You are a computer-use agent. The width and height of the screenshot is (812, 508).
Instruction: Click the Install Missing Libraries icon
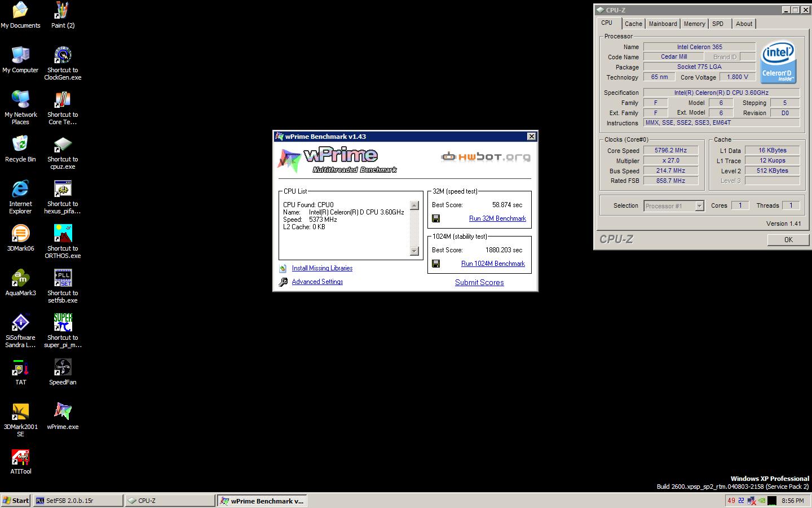(283, 268)
